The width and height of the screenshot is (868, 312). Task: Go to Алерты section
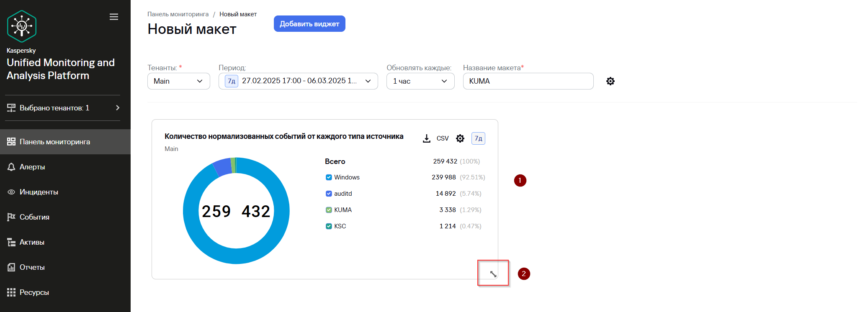point(65,167)
